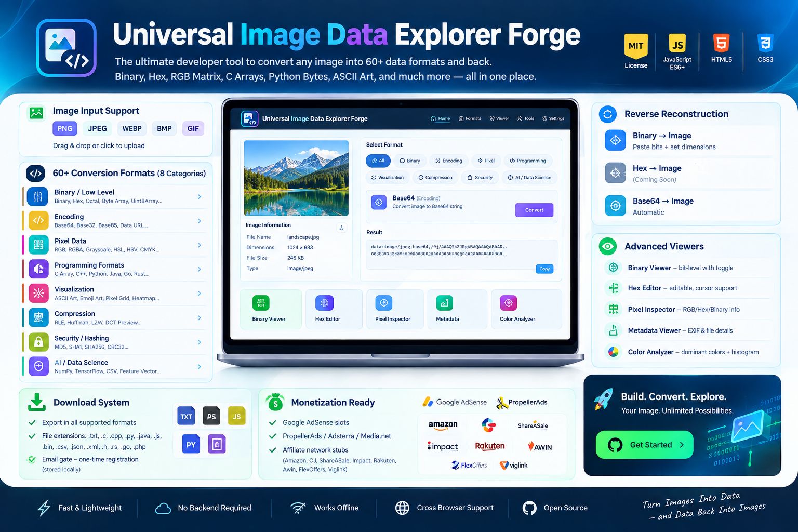Select the WEBP format chip
The height and width of the screenshot is (532, 798).
point(132,128)
